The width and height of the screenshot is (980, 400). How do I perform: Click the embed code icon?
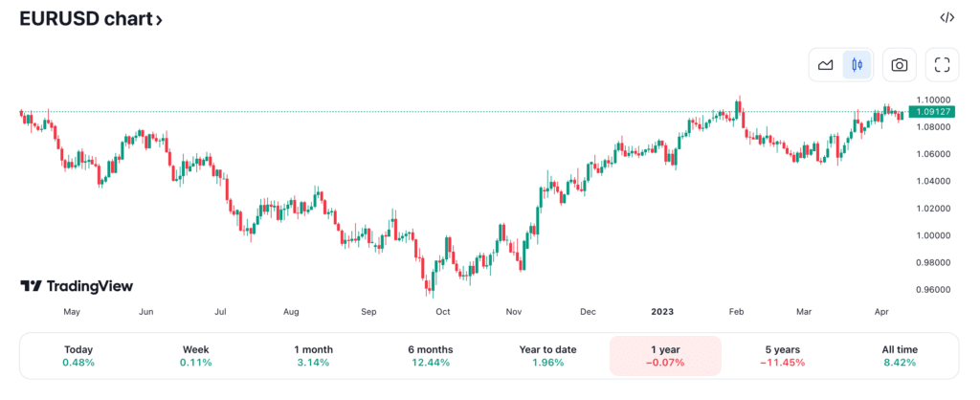pyautogui.click(x=947, y=17)
